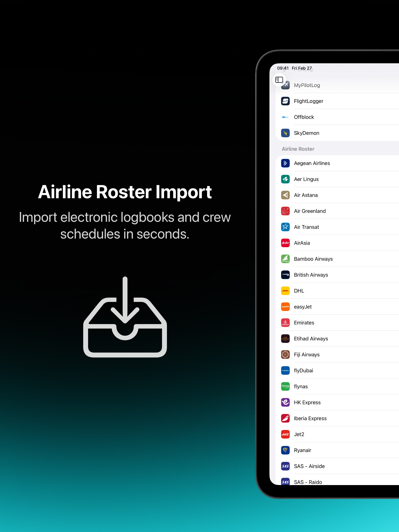The height and width of the screenshot is (532, 399).
Task: Tap the Offblock logo icon
Action: click(x=285, y=117)
